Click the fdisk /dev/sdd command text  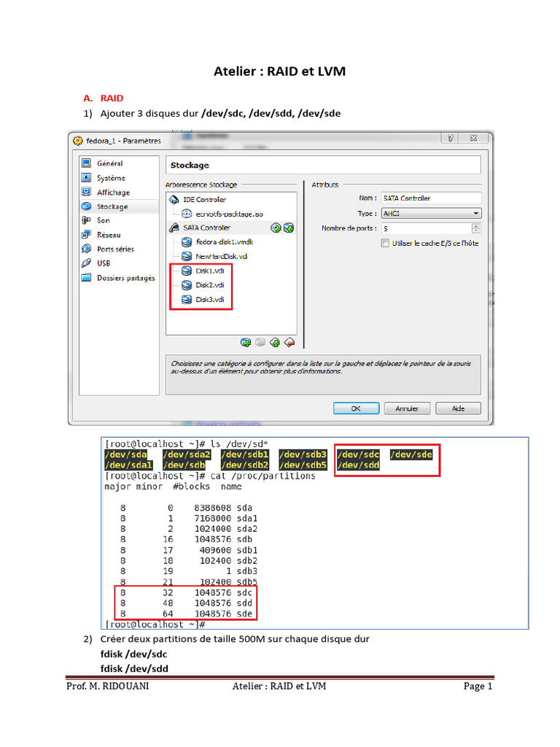(x=134, y=669)
